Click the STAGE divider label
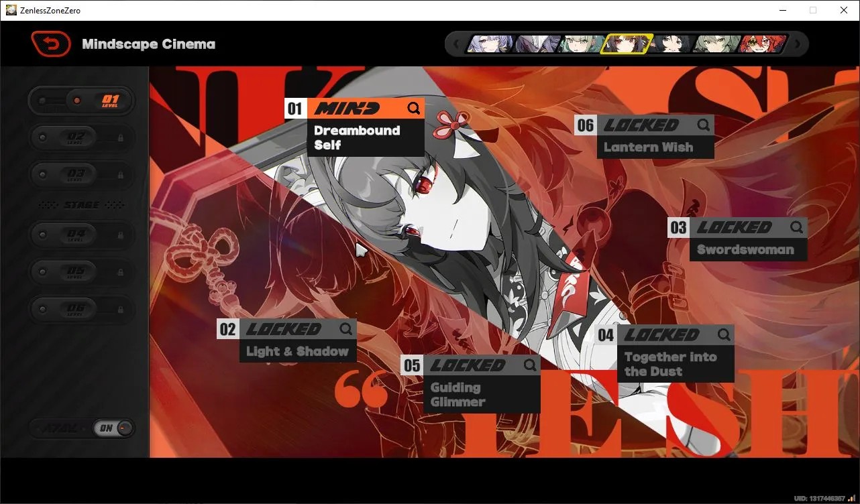Image resolution: width=860 pixels, height=504 pixels. (x=81, y=205)
